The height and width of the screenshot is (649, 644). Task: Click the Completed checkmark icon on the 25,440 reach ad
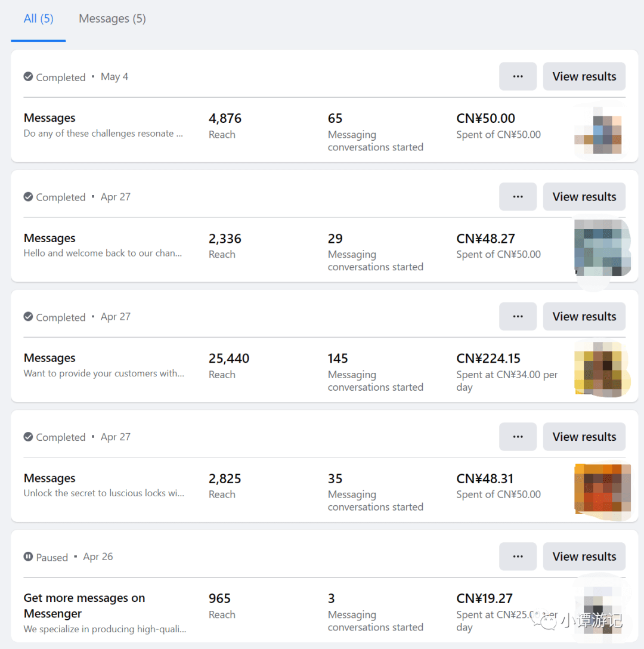tap(28, 317)
